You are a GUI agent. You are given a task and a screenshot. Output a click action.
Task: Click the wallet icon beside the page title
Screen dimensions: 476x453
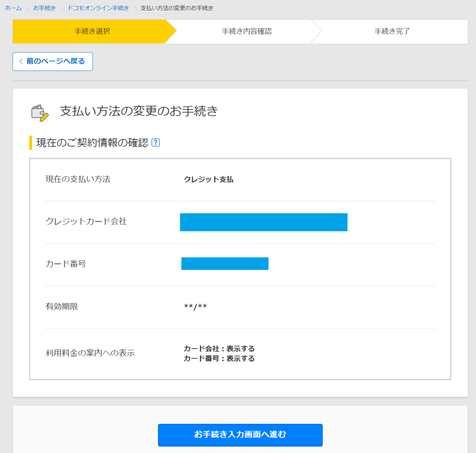pyautogui.click(x=40, y=112)
